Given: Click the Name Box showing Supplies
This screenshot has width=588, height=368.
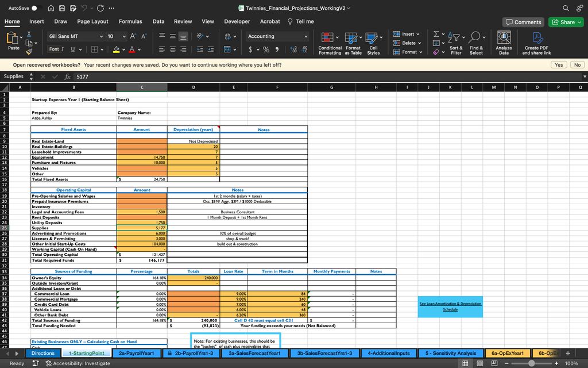Looking at the screenshot, I should [14, 76].
